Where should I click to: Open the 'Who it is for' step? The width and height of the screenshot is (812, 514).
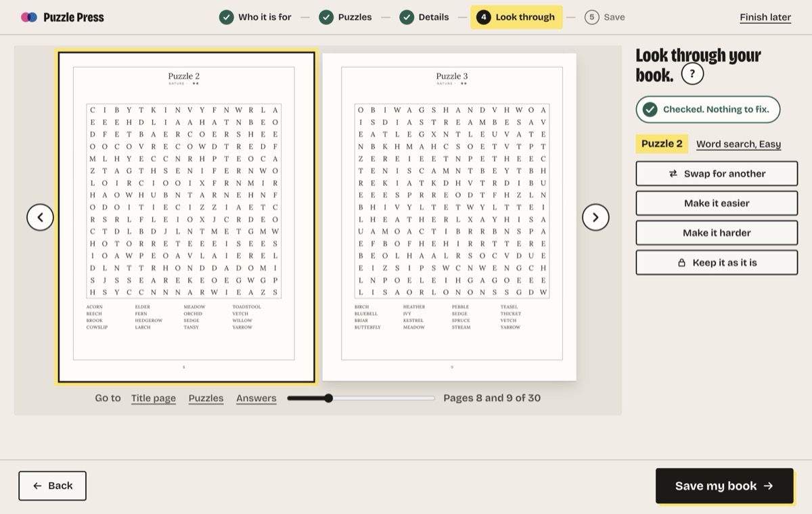pyautogui.click(x=255, y=17)
